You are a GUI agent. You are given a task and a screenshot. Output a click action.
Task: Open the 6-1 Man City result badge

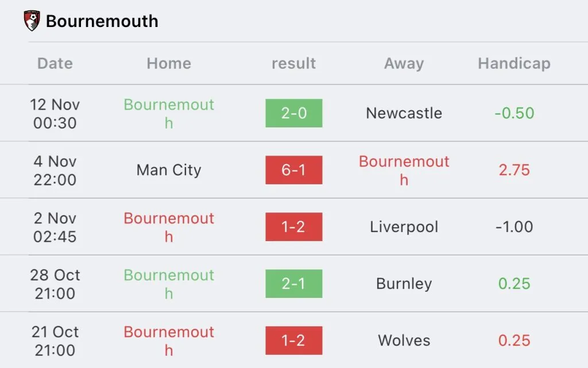tap(293, 170)
